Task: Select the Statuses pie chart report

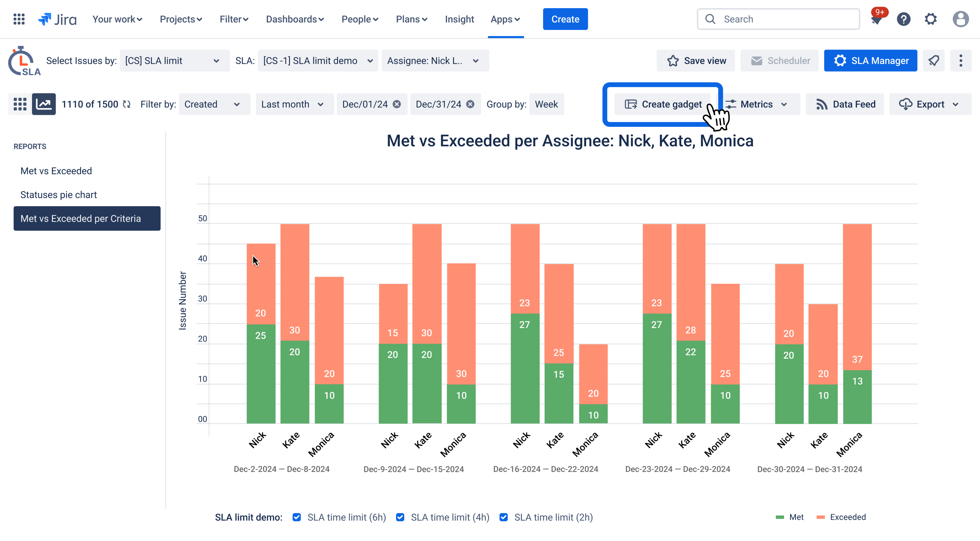Action: [59, 195]
